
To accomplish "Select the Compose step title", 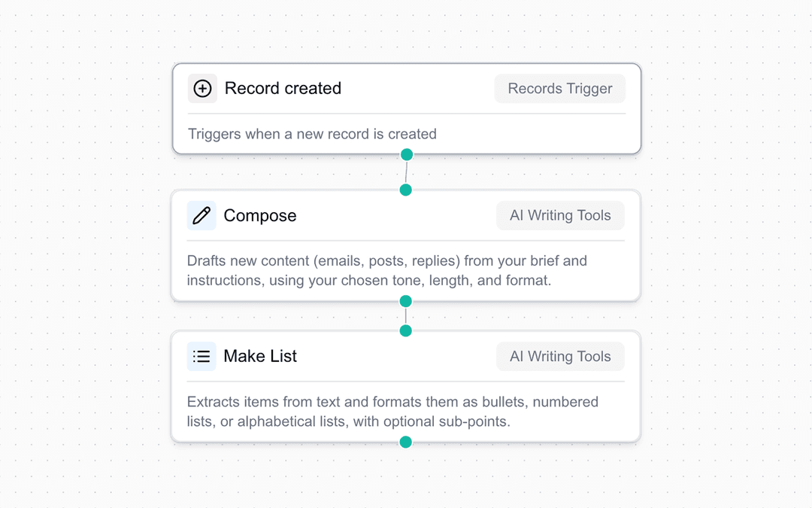I will click(260, 215).
